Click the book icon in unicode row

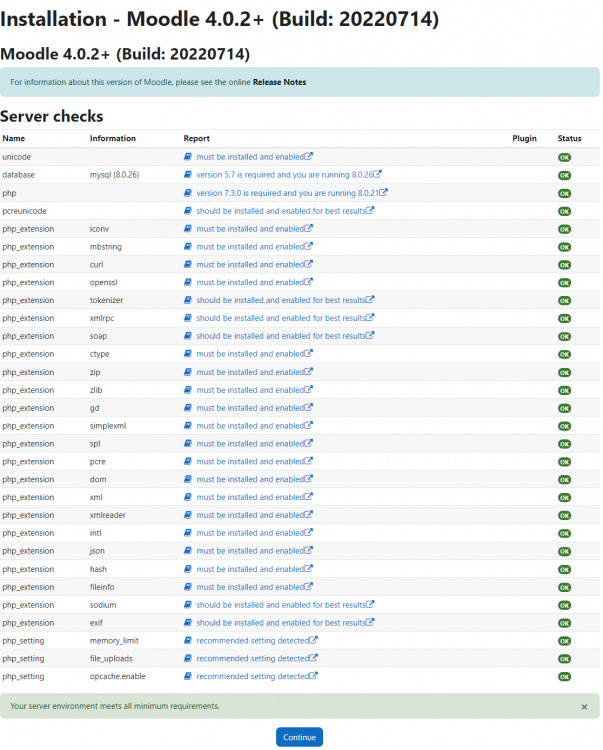click(188, 157)
